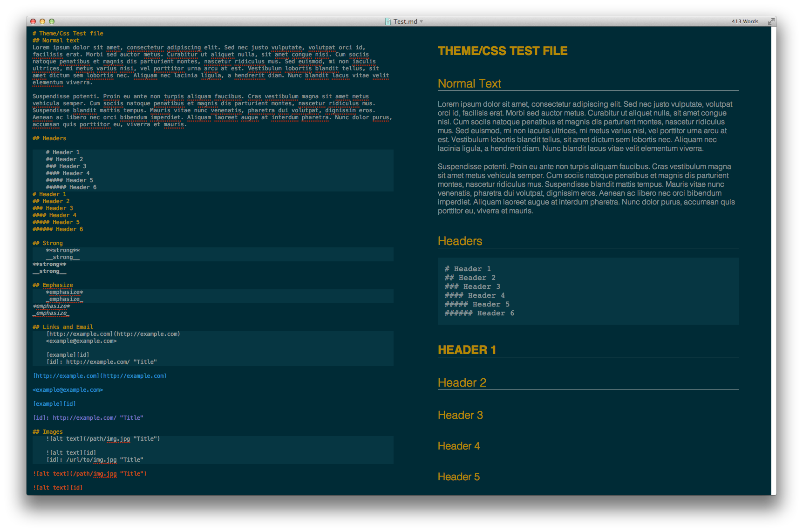
Task: Click the red ![alt text](/path/img.jpg "Title") line
Action: (x=89, y=474)
